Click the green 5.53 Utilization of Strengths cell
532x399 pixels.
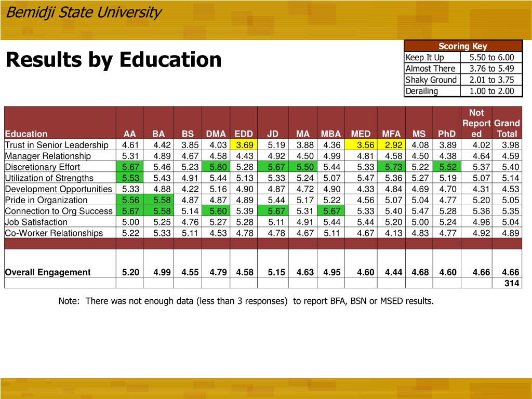[x=129, y=178]
